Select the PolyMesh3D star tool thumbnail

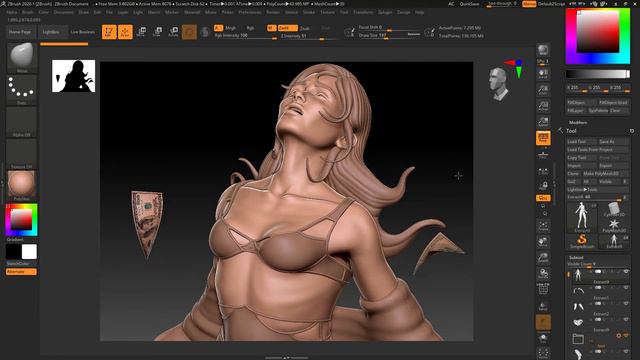coord(613,225)
